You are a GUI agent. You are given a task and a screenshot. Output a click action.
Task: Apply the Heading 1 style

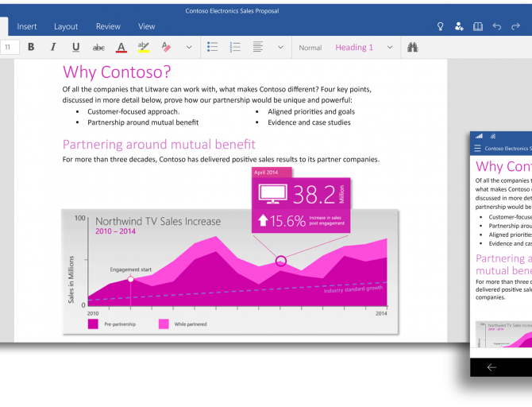(x=353, y=48)
